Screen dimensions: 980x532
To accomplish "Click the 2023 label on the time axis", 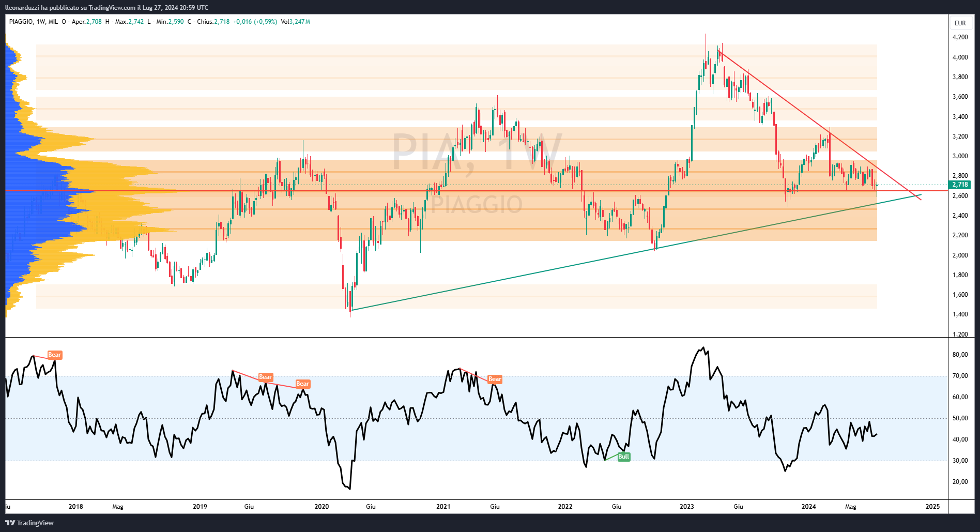I will point(687,507).
